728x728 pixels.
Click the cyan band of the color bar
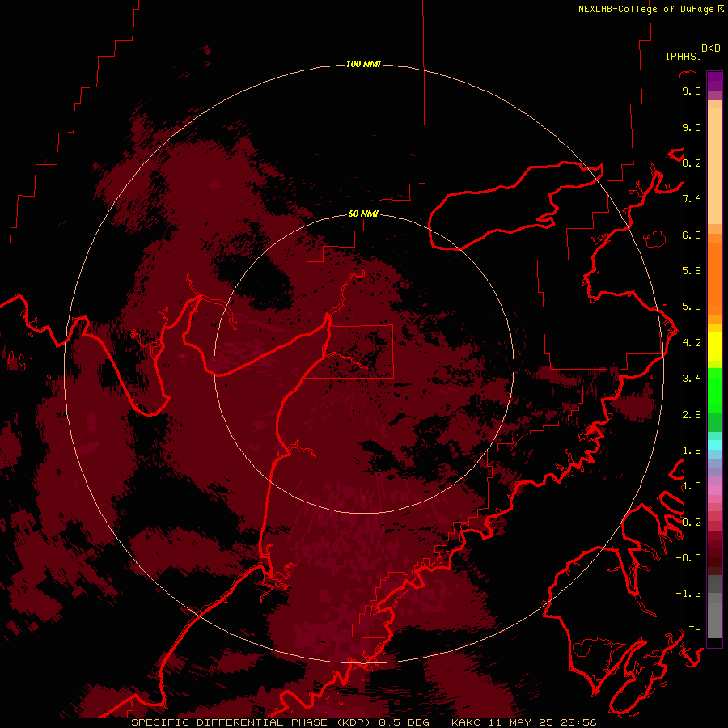tap(714, 445)
